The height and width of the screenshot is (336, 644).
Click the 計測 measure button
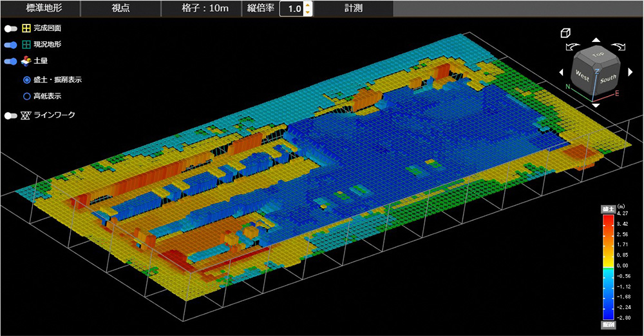(x=353, y=8)
